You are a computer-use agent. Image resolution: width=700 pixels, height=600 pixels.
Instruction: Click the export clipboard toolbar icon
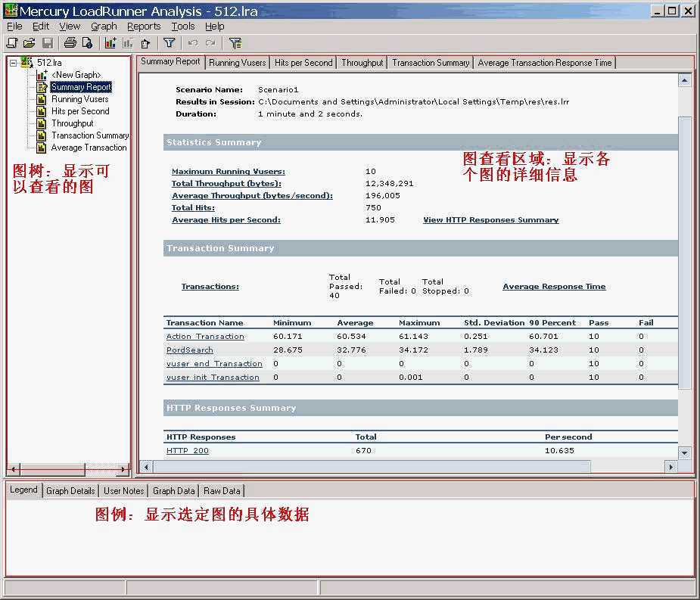tap(145, 43)
